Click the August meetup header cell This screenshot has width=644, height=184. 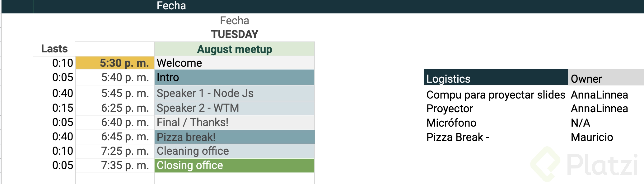[x=234, y=49]
